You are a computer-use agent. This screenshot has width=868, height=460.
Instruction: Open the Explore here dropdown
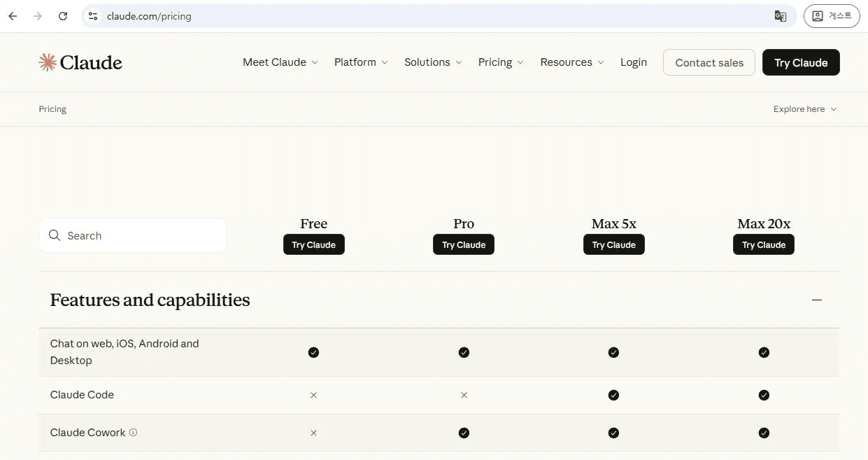click(804, 109)
